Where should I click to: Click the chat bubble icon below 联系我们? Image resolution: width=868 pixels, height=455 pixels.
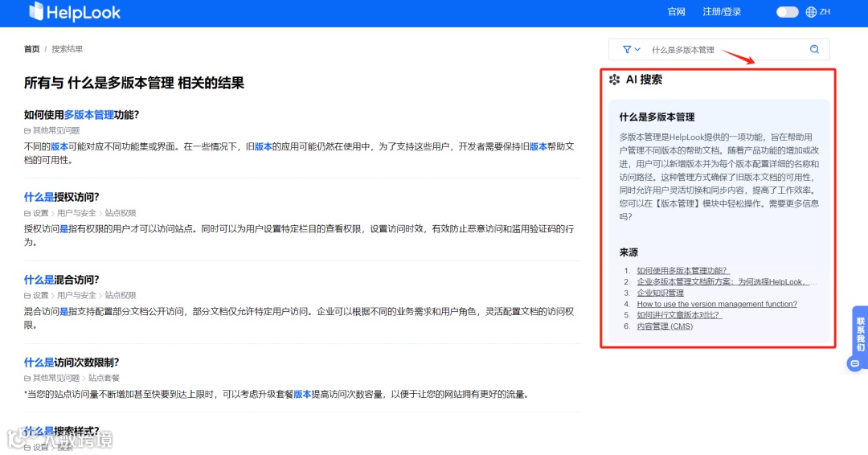point(854,363)
